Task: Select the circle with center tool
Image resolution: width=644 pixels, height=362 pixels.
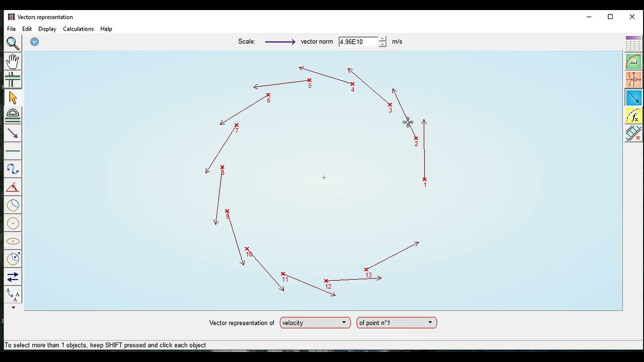Action: pyautogui.click(x=13, y=223)
